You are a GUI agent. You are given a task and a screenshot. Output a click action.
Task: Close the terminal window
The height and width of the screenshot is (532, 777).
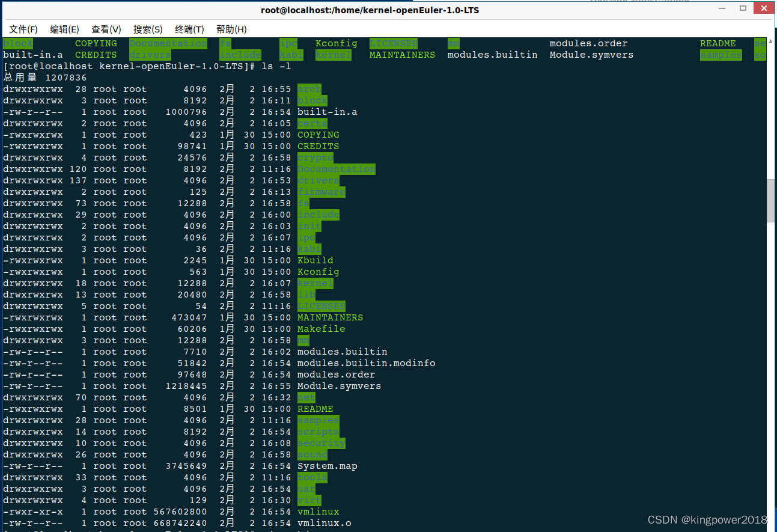coord(763,8)
